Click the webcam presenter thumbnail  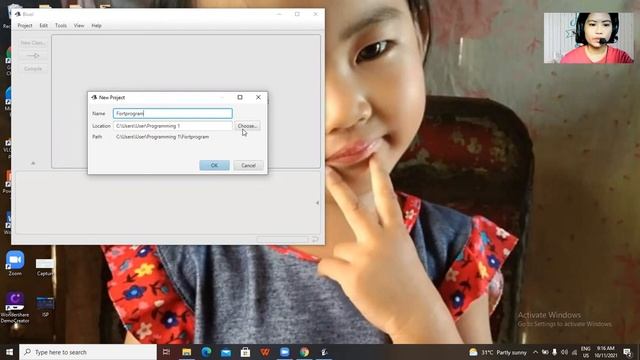click(x=589, y=38)
